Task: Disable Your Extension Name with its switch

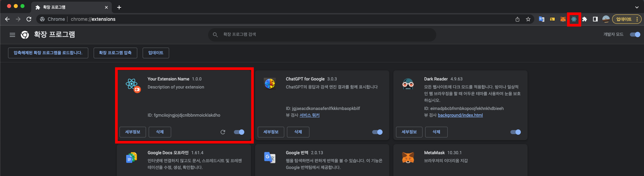Action: [x=239, y=132]
